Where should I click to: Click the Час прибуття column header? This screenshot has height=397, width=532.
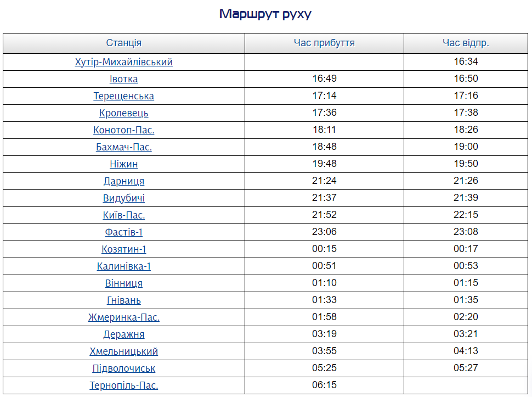(324, 43)
